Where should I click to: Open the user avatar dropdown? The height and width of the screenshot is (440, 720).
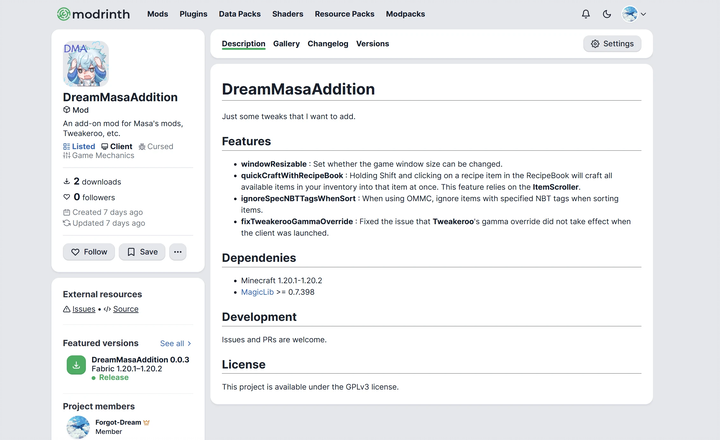(x=634, y=14)
